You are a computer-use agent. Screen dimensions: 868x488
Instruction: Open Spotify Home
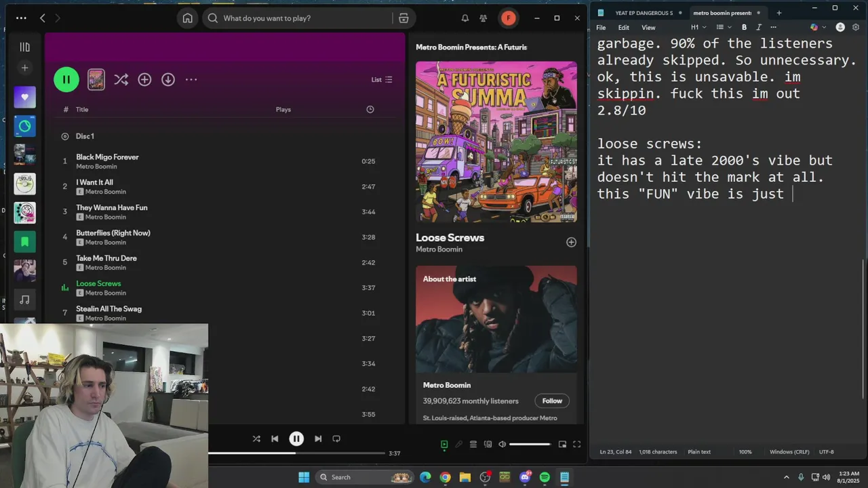(188, 18)
